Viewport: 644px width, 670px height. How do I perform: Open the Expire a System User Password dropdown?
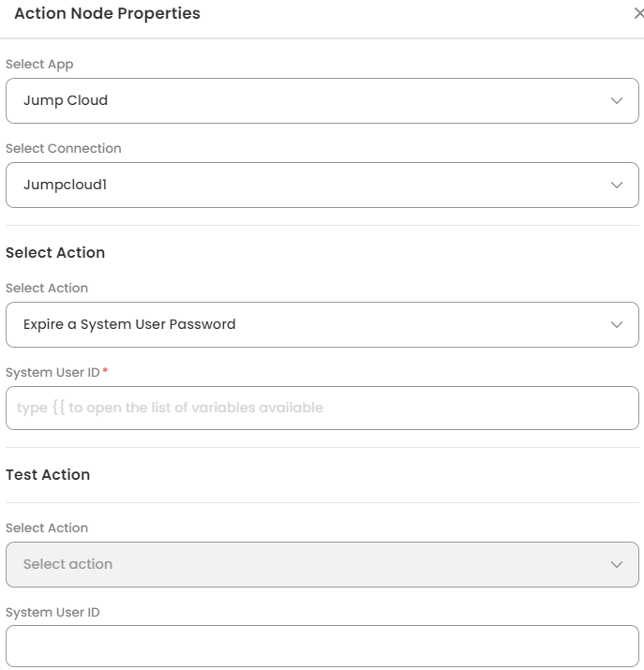coord(309,324)
